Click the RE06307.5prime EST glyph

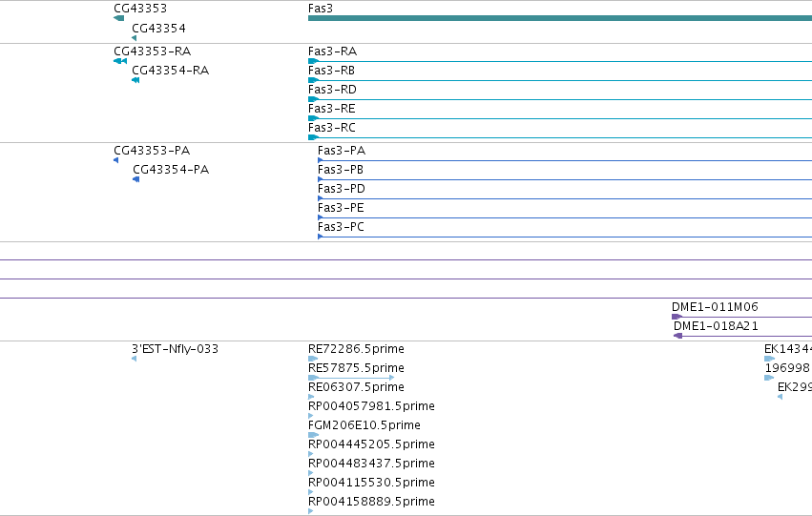point(311,397)
